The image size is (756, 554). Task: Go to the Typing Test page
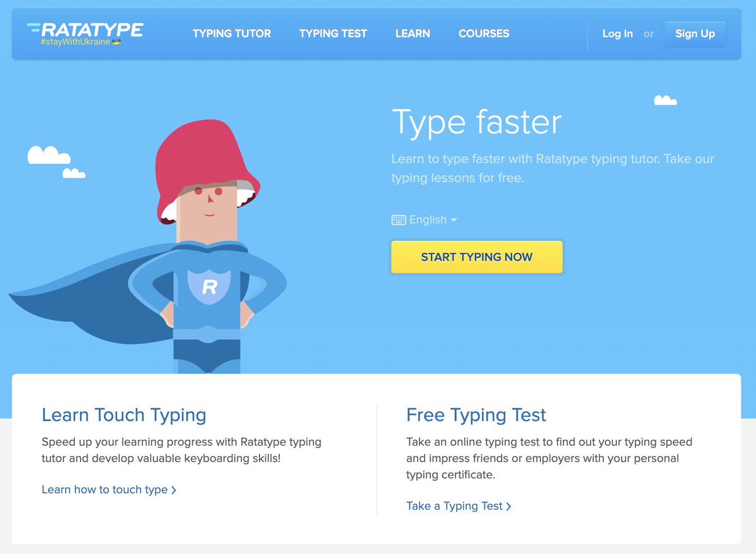(333, 34)
